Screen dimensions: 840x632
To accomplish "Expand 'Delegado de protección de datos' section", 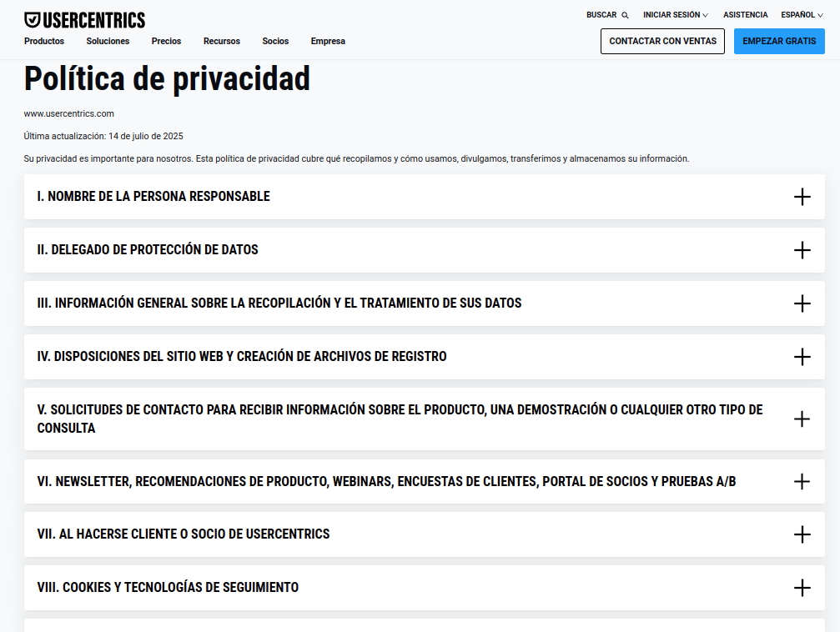I will (x=425, y=250).
